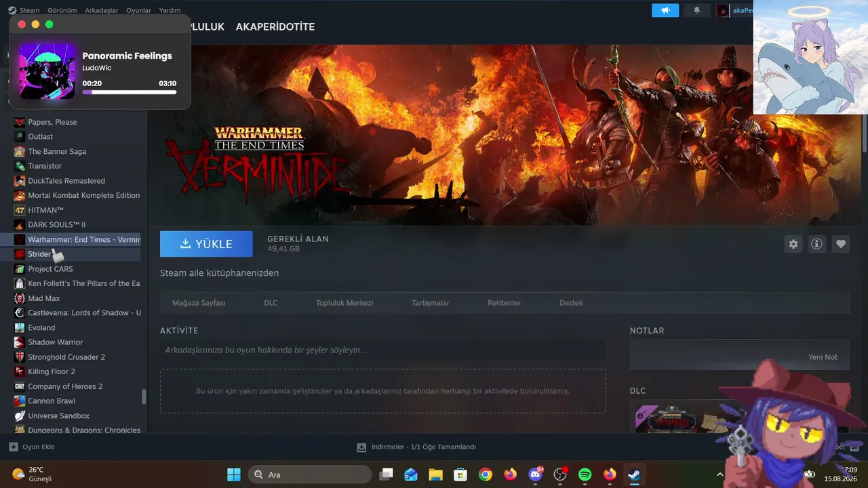Go to the AKAPERİDOTİTE profile tab

coord(275,27)
